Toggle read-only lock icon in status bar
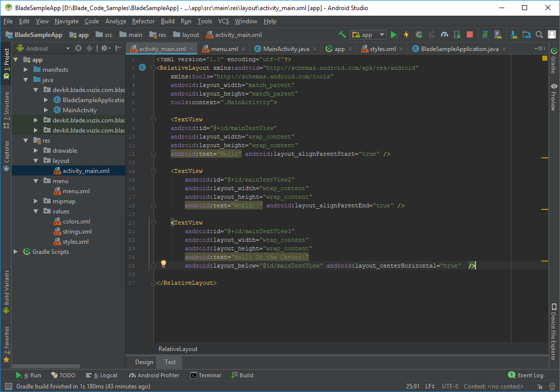 pyautogui.click(x=540, y=386)
